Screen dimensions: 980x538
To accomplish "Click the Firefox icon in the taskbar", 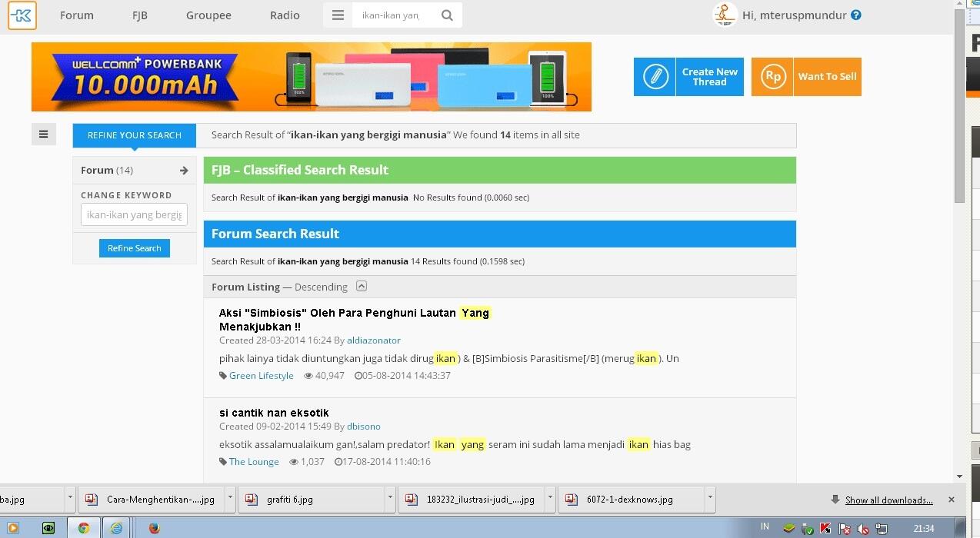I will (x=154, y=528).
